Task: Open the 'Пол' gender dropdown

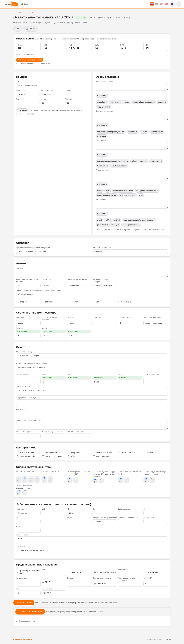Action: click(28, 103)
